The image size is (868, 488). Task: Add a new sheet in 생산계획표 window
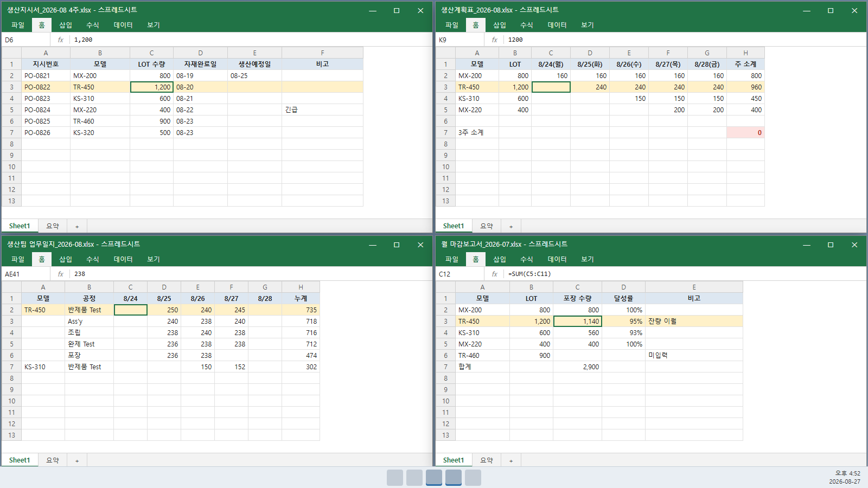coord(511,226)
